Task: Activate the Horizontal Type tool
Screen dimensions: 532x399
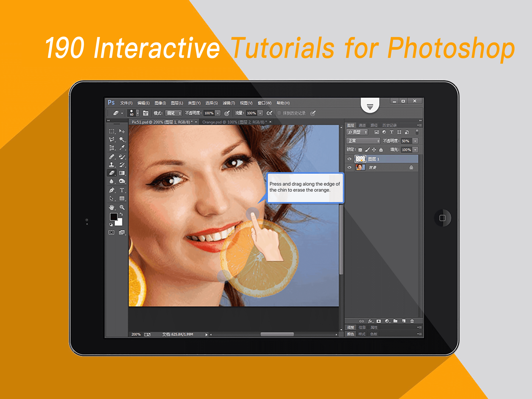Action: (122, 190)
